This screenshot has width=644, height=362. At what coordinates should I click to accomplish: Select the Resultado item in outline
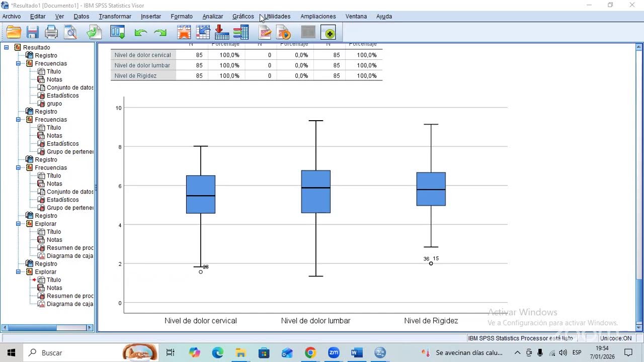pyautogui.click(x=36, y=47)
